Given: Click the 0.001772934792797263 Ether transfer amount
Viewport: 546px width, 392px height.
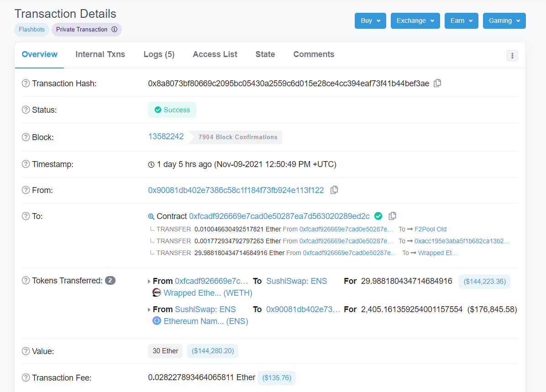Looking at the screenshot, I should click(x=237, y=241).
